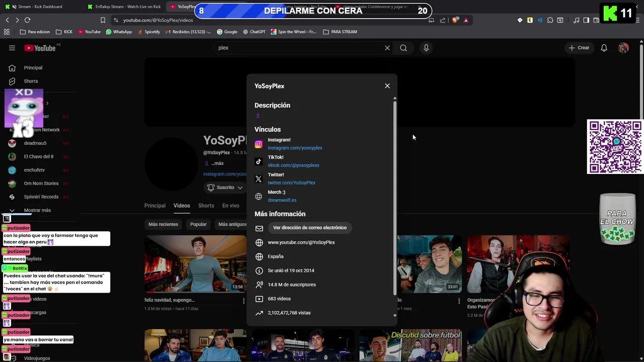The width and height of the screenshot is (644, 362).
Task: Open the TikTok link tiktok.com/@yosoyplexx
Action: (293, 165)
